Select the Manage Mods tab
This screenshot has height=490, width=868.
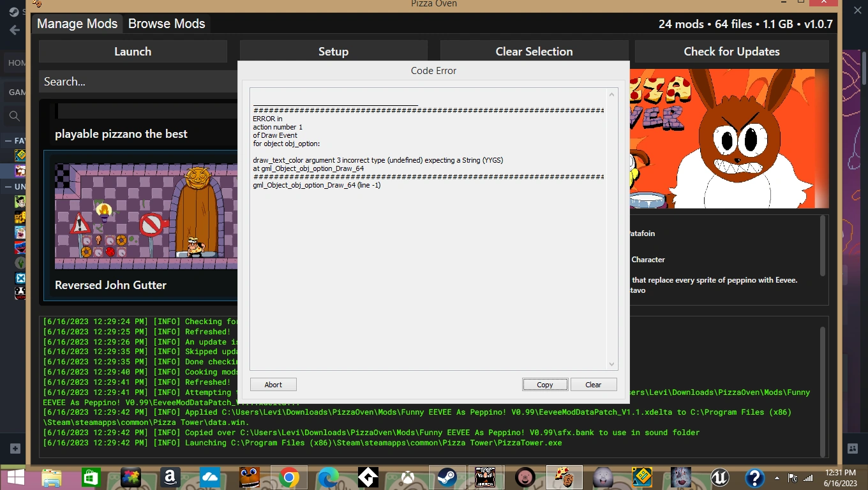pos(77,24)
